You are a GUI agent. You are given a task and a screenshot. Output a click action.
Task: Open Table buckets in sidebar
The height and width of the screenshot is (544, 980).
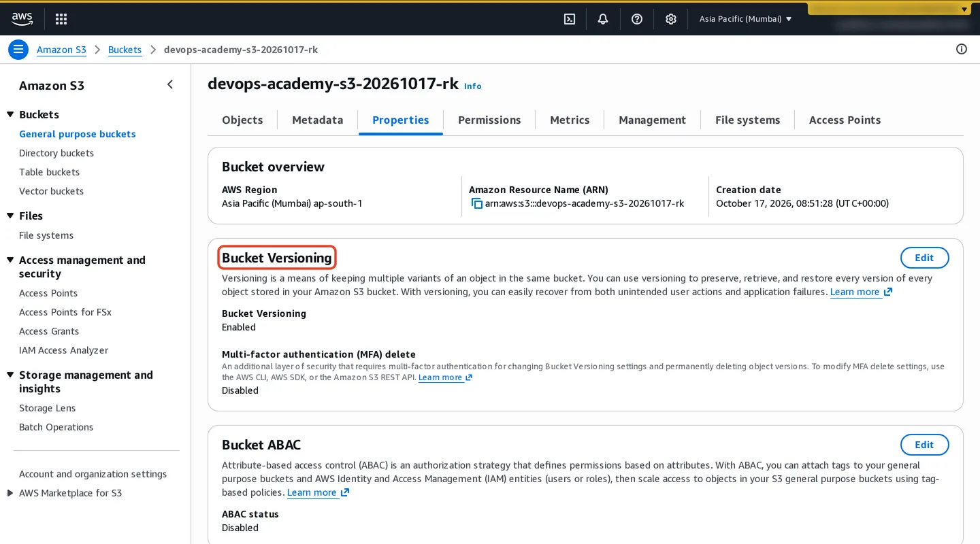tap(49, 172)
